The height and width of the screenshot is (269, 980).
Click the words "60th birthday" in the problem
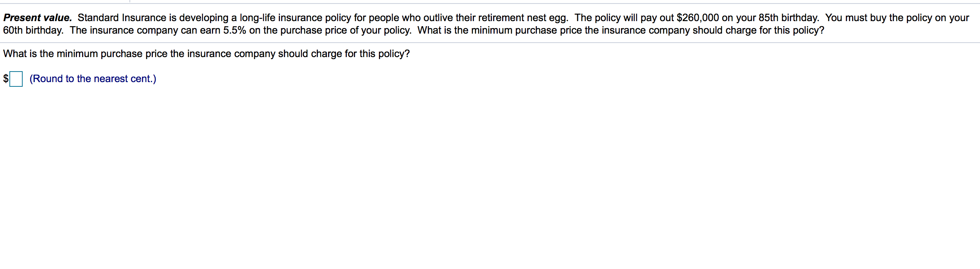point(33,30)
